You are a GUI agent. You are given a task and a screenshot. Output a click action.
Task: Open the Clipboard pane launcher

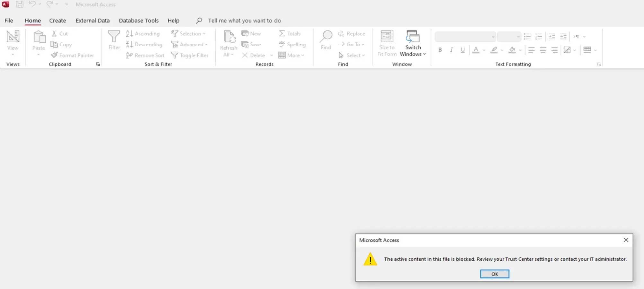pyautogui.click(x=98, y=64)
